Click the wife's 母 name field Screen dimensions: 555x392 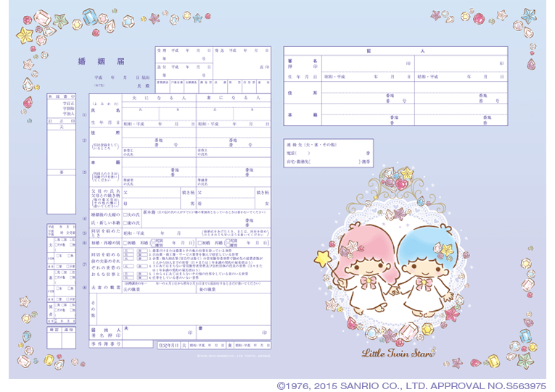point(226,204)
